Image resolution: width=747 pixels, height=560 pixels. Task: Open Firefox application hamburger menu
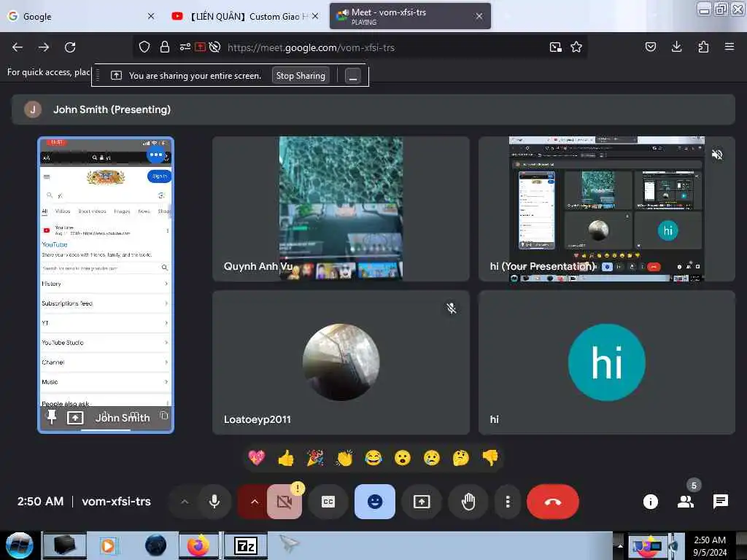click(729, 47)
